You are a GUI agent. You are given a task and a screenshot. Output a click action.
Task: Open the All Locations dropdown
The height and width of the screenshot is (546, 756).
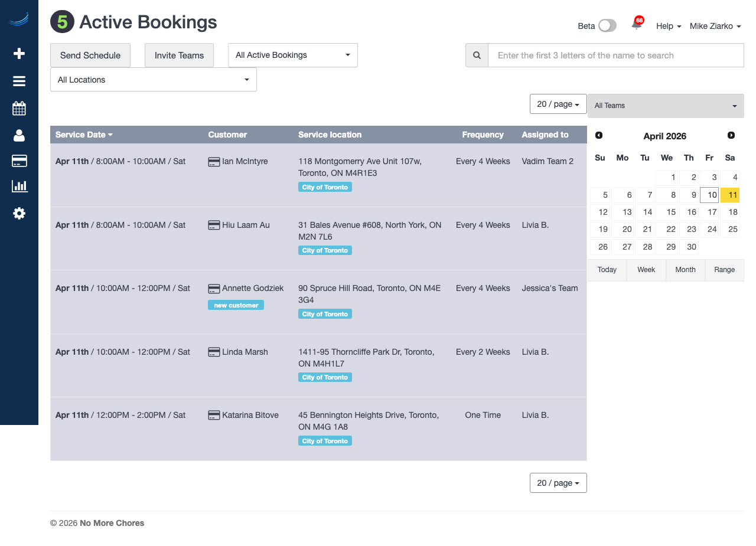pos(154,80)
